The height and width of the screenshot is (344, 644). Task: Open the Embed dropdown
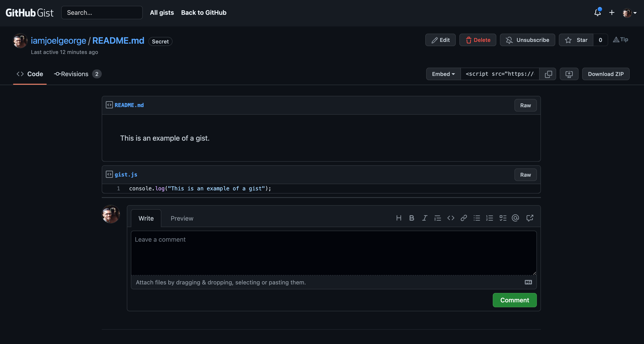point(443,74)
